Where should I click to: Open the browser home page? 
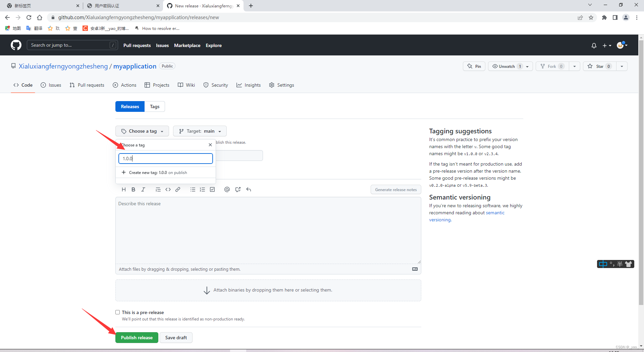(x=40, y=17)
